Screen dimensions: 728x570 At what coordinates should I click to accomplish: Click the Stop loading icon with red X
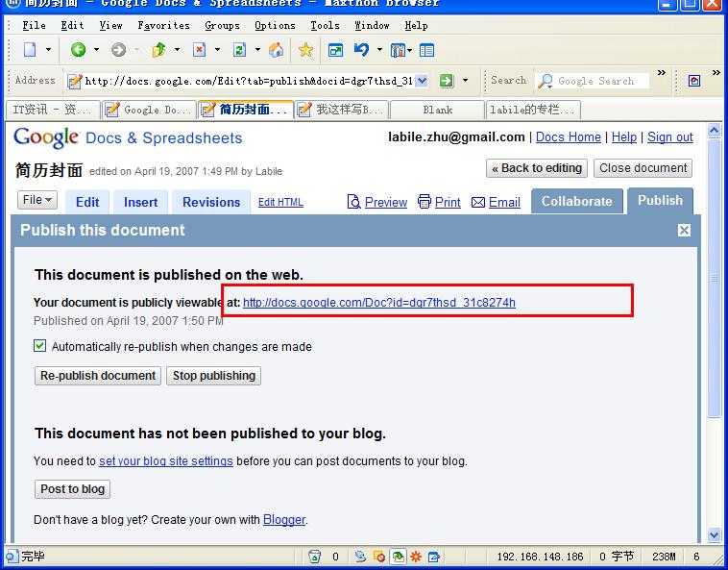point(199,49)
